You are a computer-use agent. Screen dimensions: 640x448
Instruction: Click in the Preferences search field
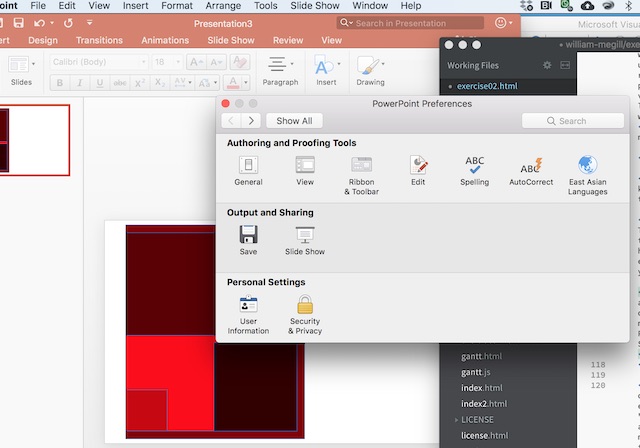(x=573, y=121)
